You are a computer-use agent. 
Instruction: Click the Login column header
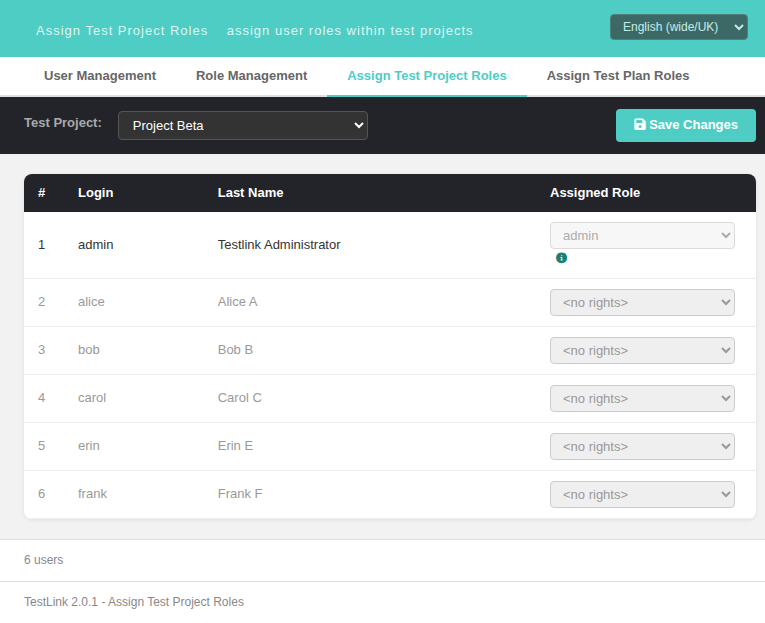(x=96, y=193)
